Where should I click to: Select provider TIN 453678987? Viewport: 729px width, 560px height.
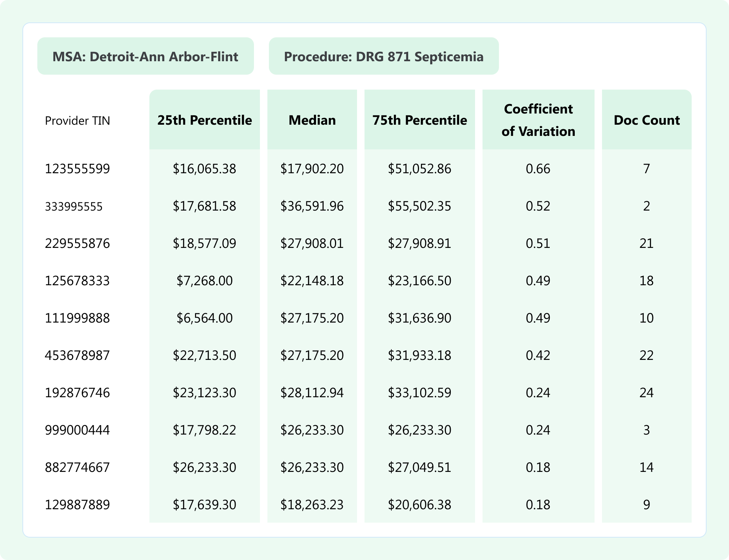(x=77, y=355)
